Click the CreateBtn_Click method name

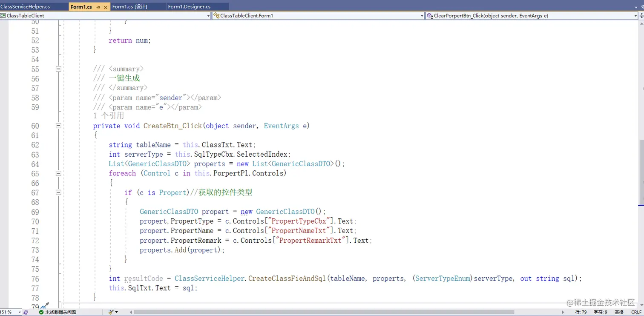[172, 126]
